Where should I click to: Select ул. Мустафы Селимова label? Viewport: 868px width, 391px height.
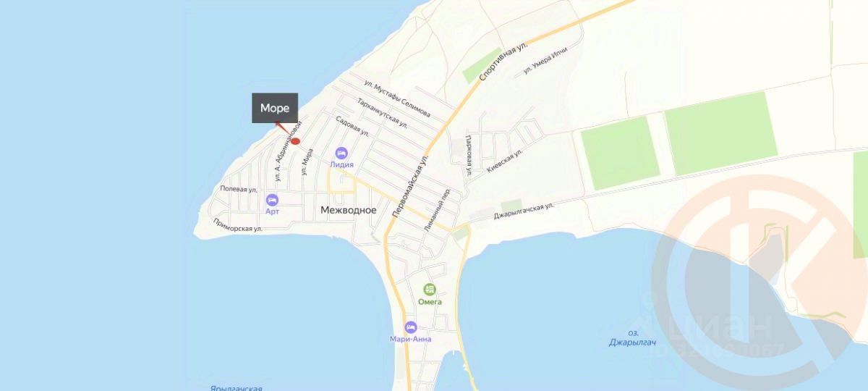(398, 100)
